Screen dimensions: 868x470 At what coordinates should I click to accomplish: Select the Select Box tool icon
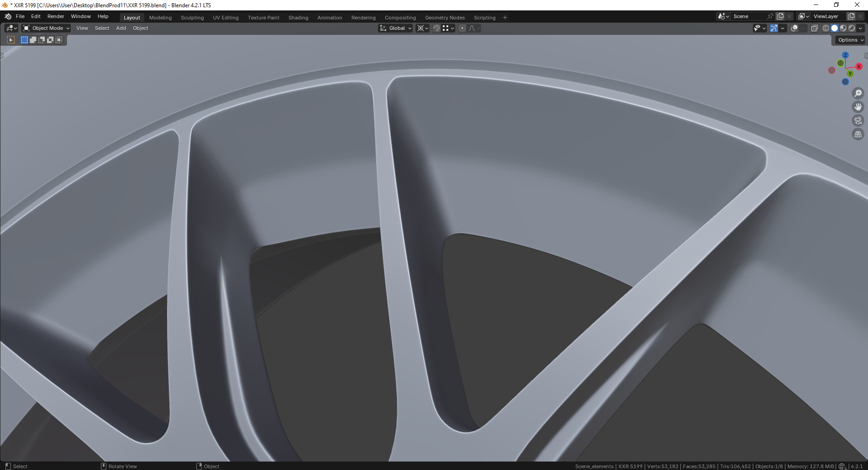click(11, 40)
